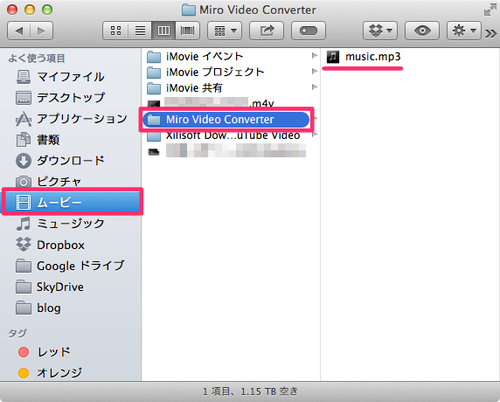Zoom the window with green button
The width and height of the screenshot is (500, 402).
coord(47,10)
